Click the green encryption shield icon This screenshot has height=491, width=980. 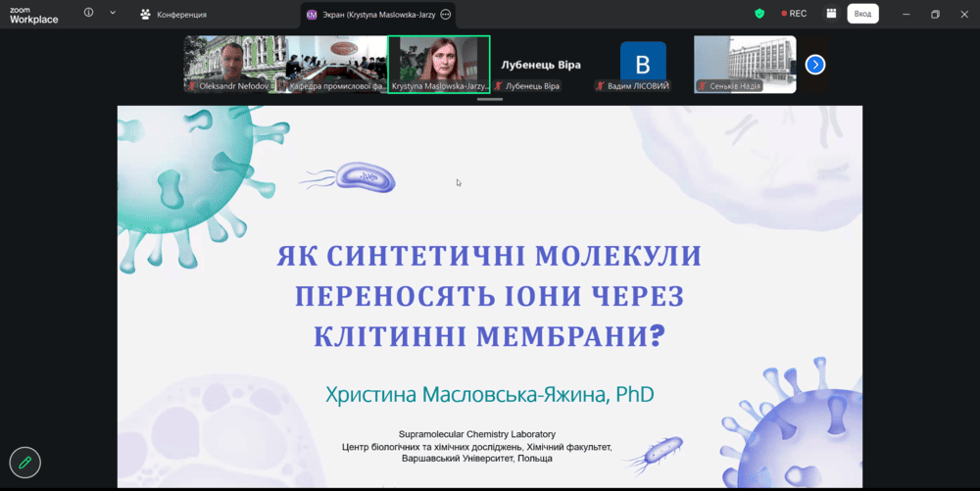click(759, 14)
